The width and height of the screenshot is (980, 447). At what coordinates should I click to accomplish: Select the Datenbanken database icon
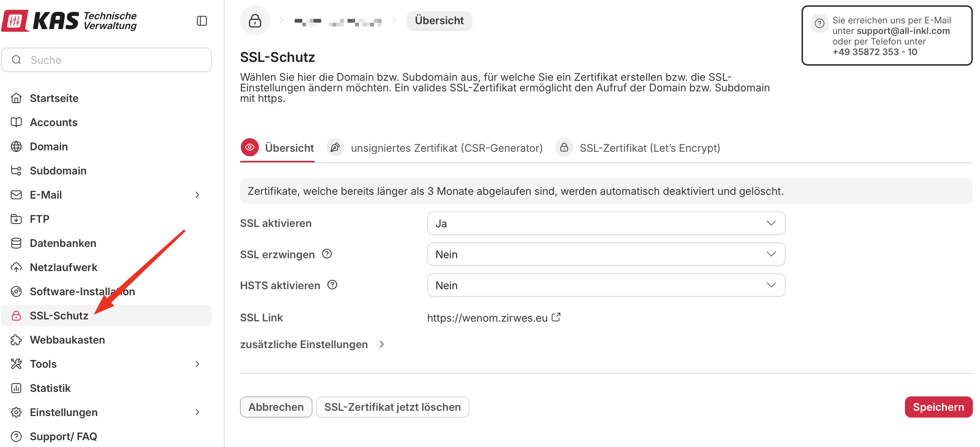coord(16,243)
